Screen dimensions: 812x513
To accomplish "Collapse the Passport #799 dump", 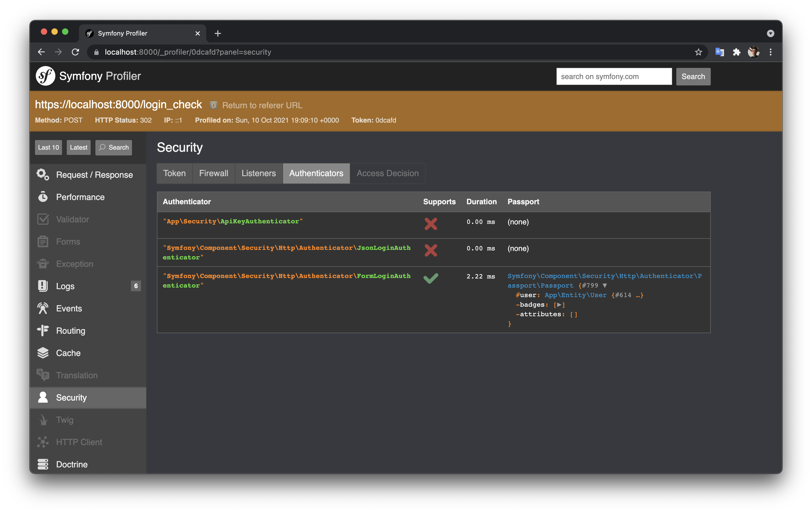I will pyautogui.click(x=605, y=285).
